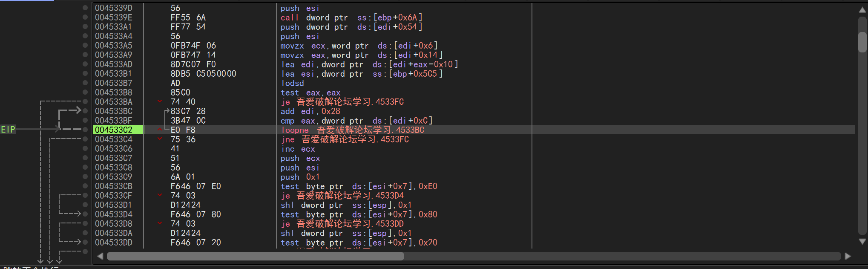Click the horizontal scrollbar thumb
The image size is (868, 269).
[256, 256]
